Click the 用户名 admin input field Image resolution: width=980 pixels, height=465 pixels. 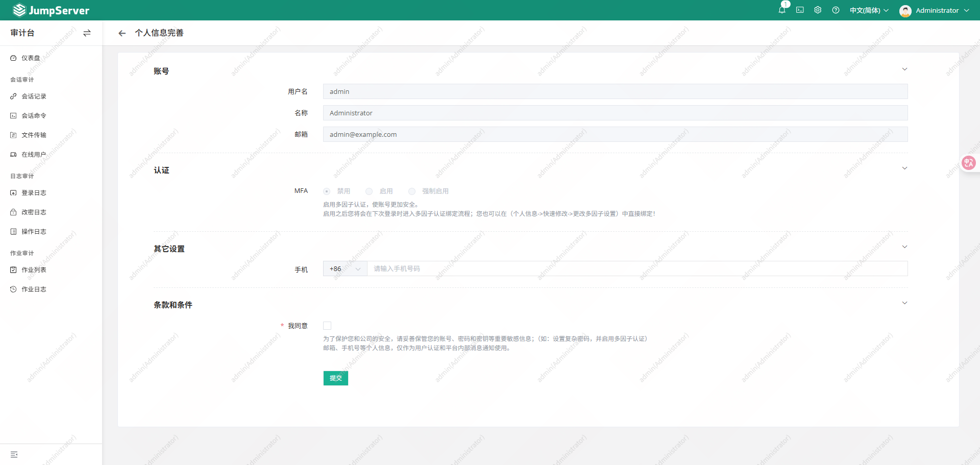click(616, 91)
